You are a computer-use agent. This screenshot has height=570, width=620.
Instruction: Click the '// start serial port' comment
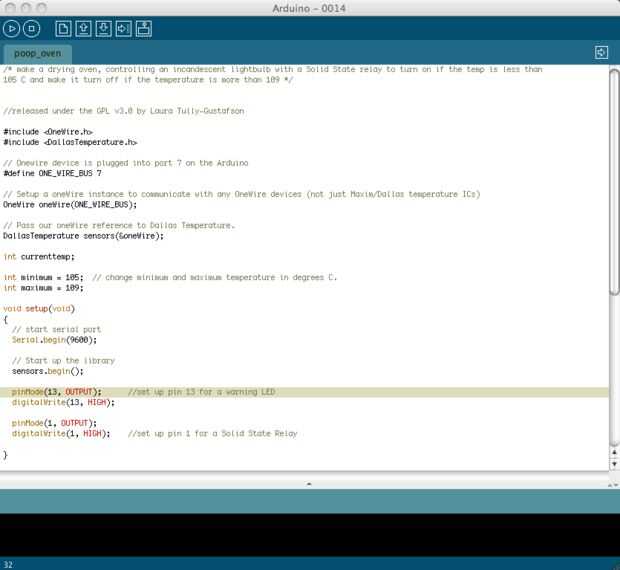(56, 329)
